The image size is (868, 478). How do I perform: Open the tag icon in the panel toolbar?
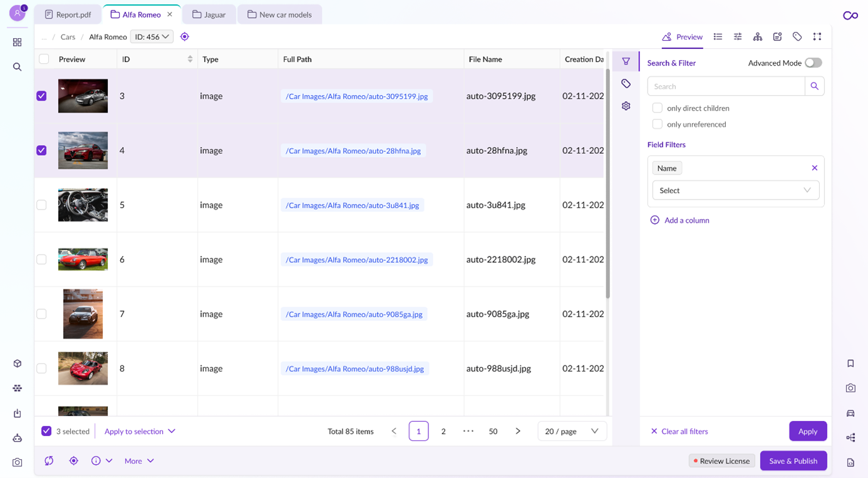(797, 37)
